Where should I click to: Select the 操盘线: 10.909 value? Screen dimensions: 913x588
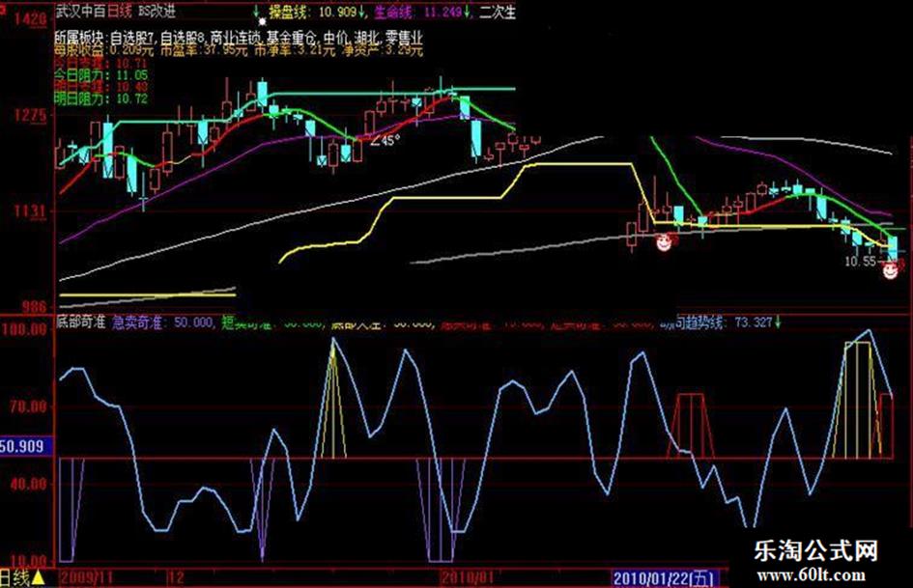click(312, 11)
